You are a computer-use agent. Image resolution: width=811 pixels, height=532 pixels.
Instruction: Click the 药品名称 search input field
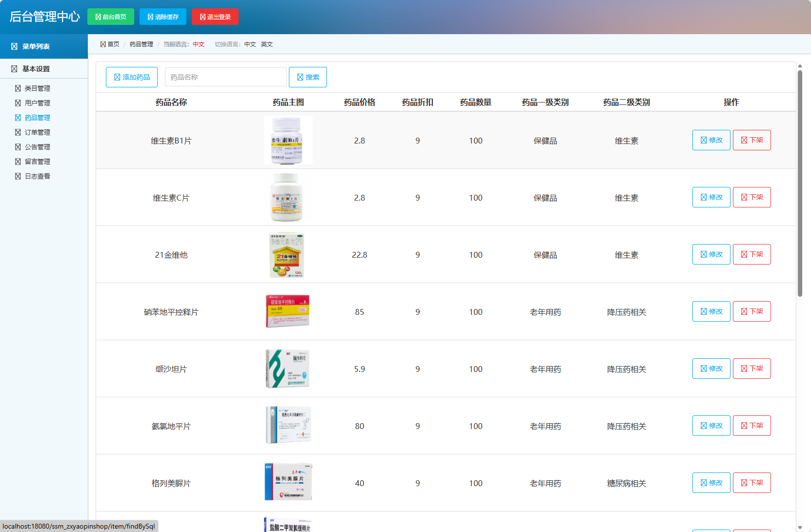click(x=225, y=77)
